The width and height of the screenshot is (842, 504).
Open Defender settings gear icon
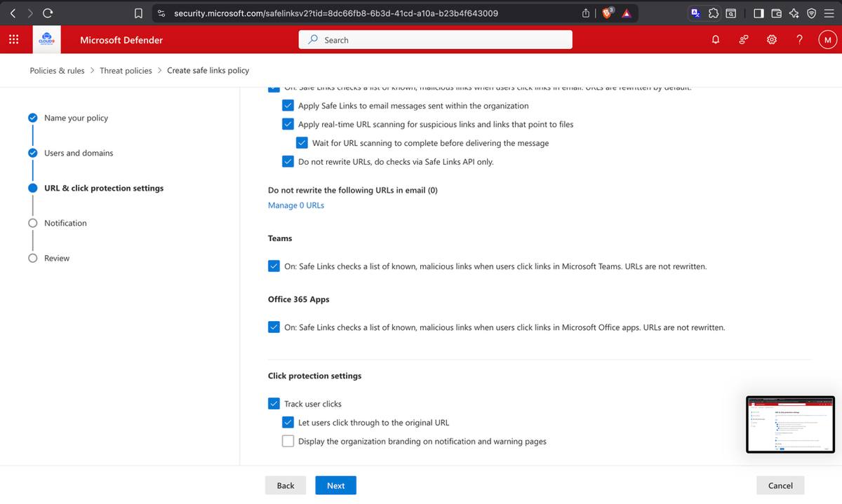(x=772, y=40)
